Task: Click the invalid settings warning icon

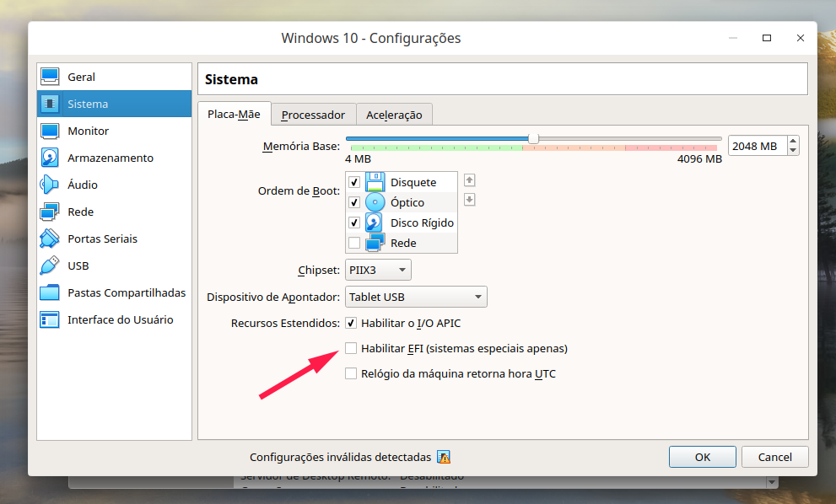Action: [x=444, y=457]
